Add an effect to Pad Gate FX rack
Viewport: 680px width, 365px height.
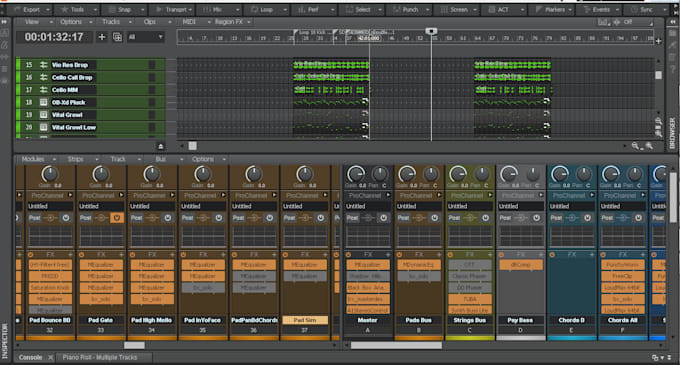point(121,254)
